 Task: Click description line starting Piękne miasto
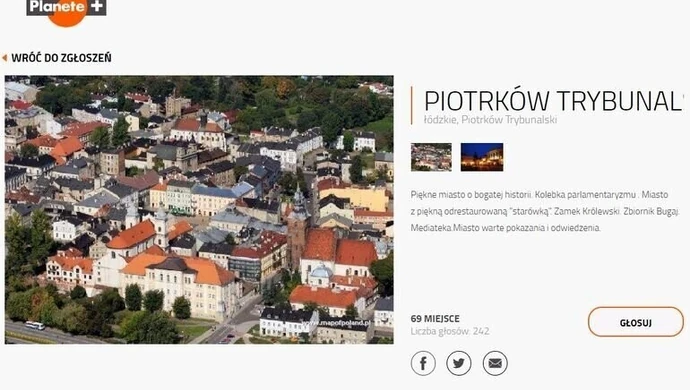point(540,195)
